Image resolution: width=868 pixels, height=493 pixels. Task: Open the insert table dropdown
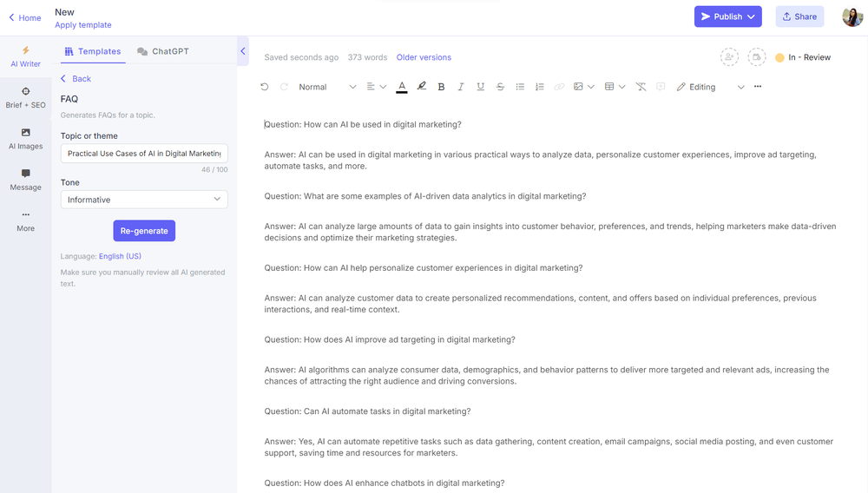[x=615, y=87]
